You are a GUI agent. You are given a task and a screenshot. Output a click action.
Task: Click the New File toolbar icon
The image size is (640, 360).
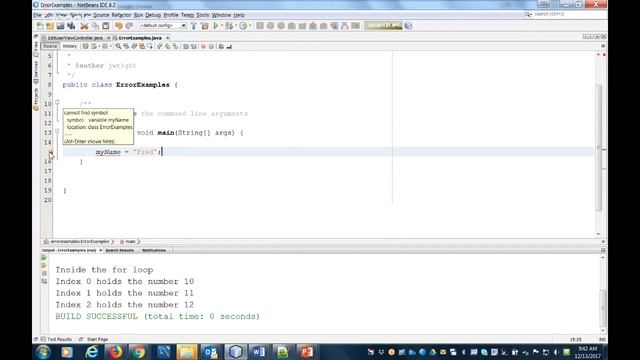40,26
